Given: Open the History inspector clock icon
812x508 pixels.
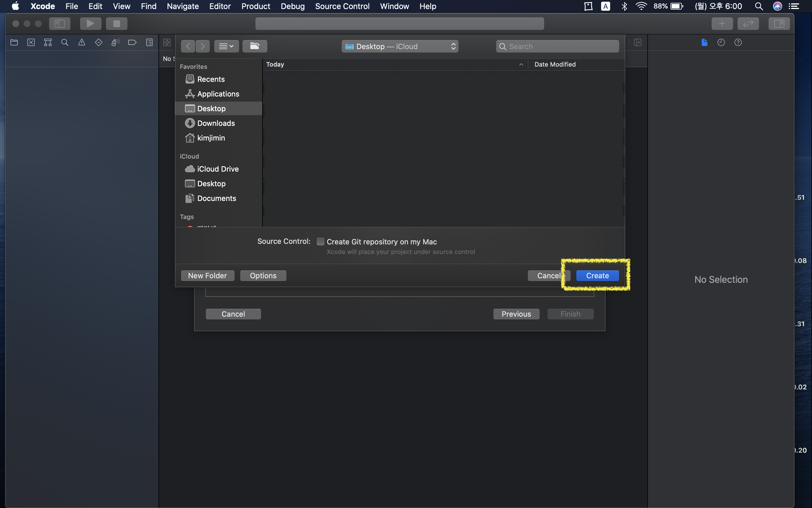Looking at the screenshot, I should [721, 42].
